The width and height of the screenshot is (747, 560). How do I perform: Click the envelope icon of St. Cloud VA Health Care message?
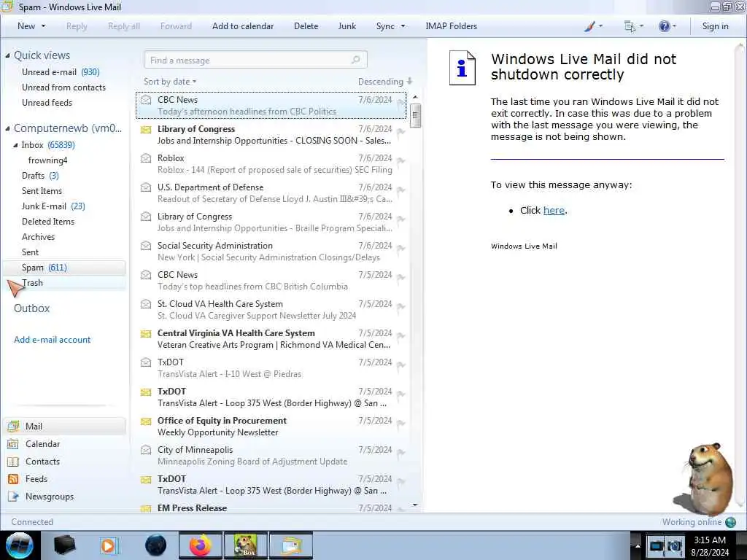click(146, 304)
